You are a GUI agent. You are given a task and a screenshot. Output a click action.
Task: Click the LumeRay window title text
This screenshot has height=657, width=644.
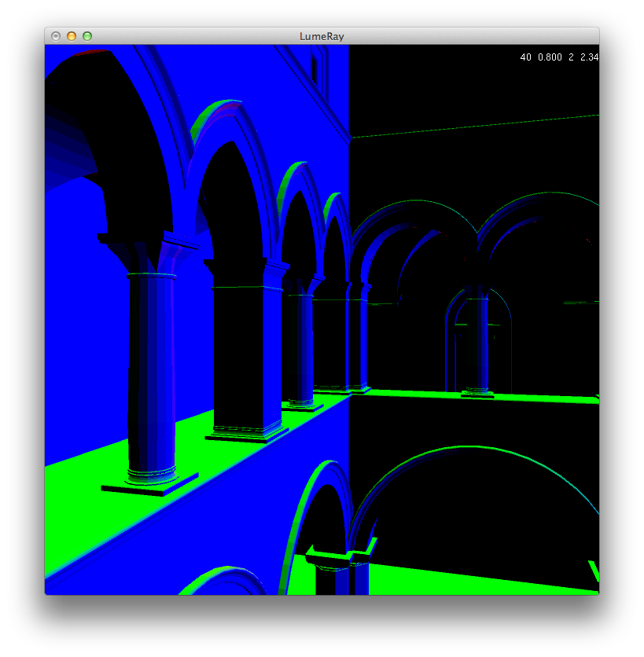coord(322,36)
